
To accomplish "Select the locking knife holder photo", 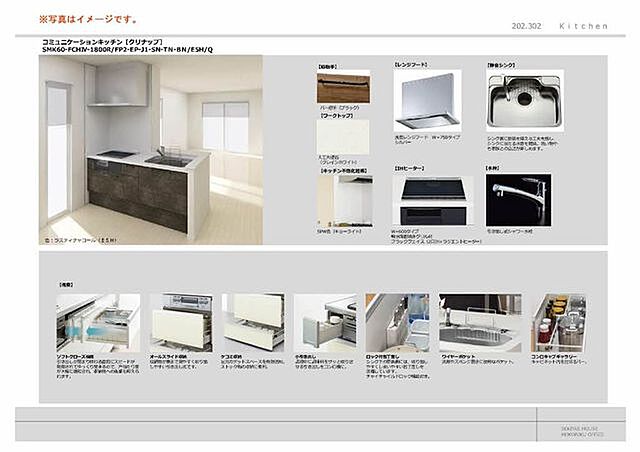I will click(397, 321).
